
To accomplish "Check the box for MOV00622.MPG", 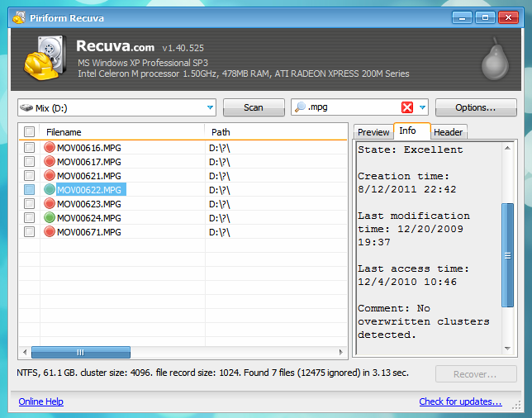I will [29, 189].
